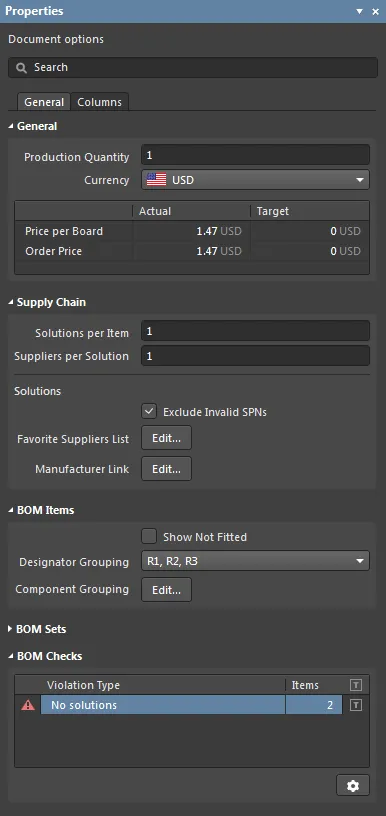Click the red warning icon for No solutions
Screen dimensions: 386x816
pos(28,705)
